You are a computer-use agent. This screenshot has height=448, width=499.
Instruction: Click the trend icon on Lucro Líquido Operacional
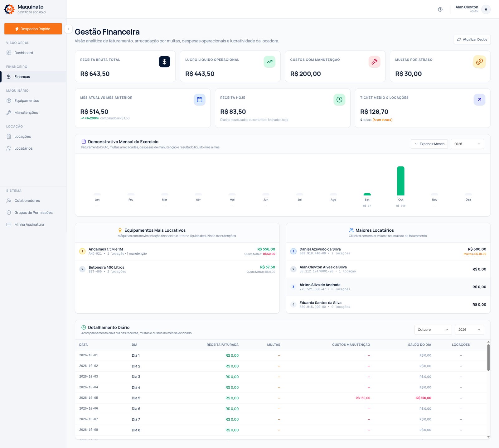coord(269,62)
